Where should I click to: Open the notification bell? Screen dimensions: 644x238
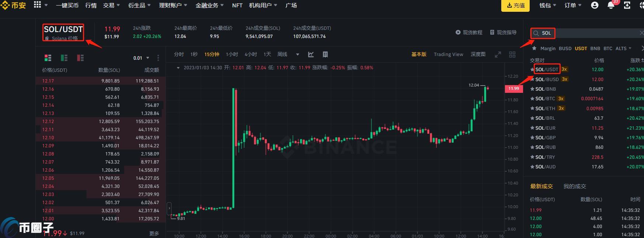click(611, 6)
